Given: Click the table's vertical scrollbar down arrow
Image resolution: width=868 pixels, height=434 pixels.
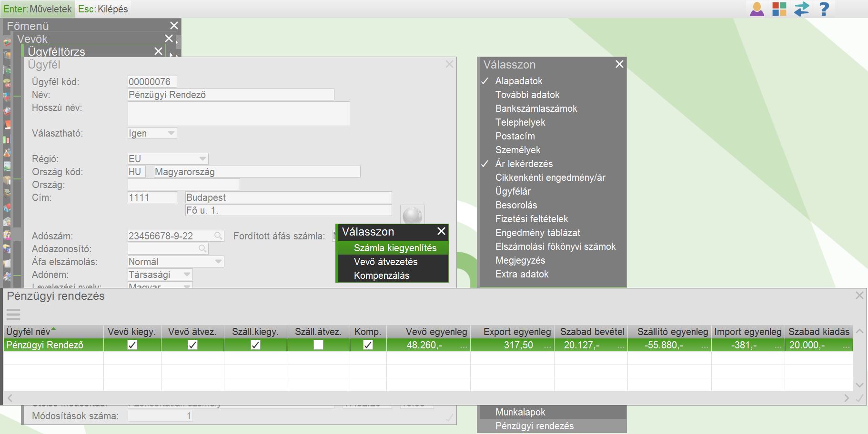Looking at the screenshot, I should point(859,385).
